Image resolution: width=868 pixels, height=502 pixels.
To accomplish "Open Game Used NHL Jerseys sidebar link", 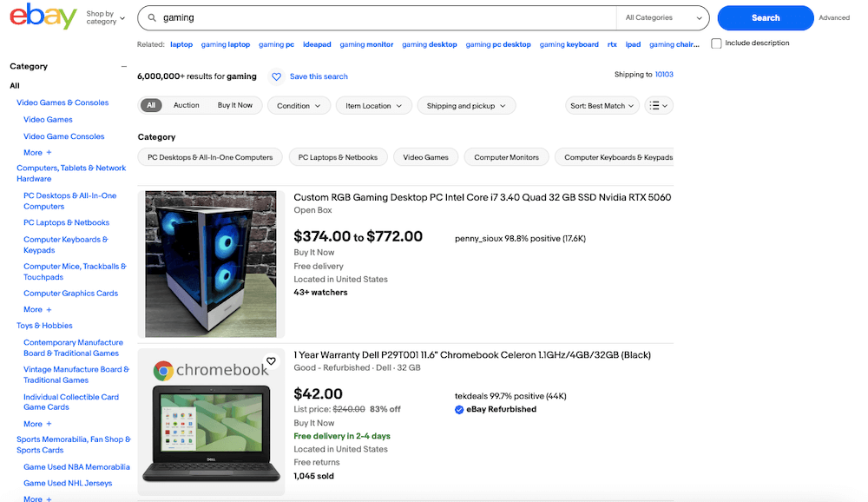I will click(68, 483).
